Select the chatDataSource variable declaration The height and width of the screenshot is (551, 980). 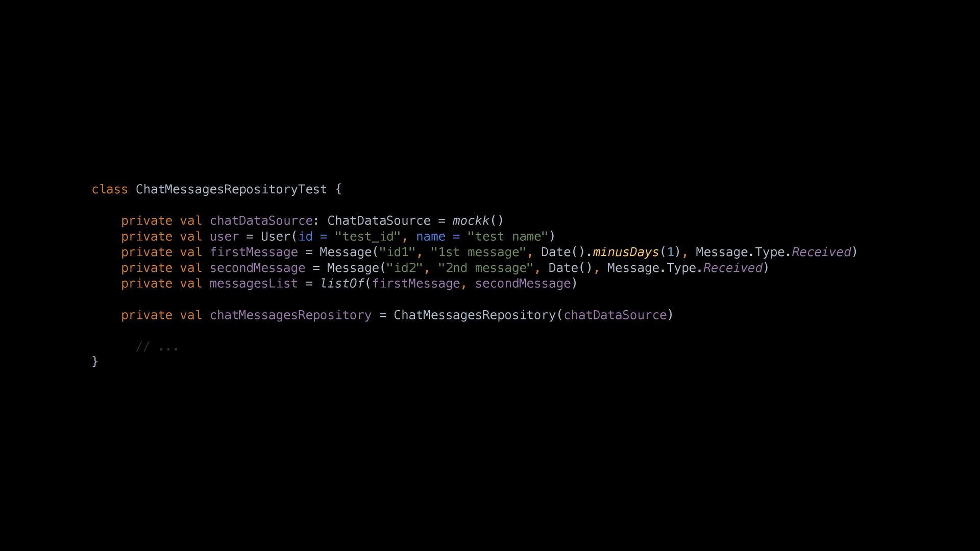pos(261,221)
